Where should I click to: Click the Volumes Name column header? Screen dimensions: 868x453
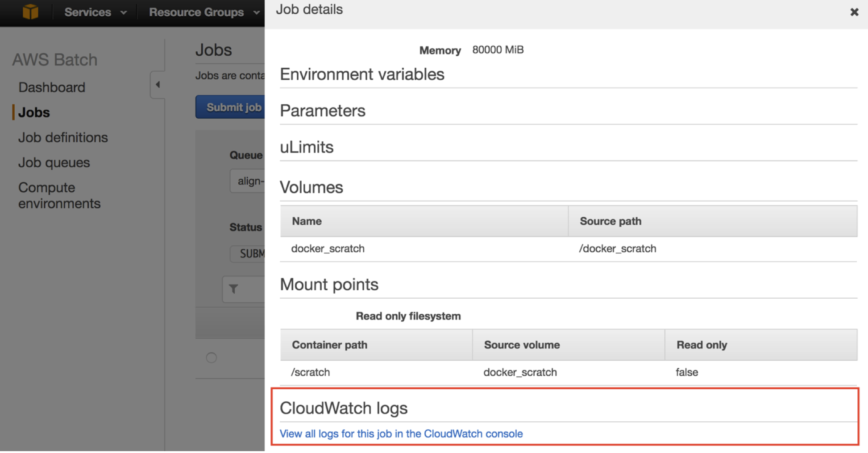307,221
